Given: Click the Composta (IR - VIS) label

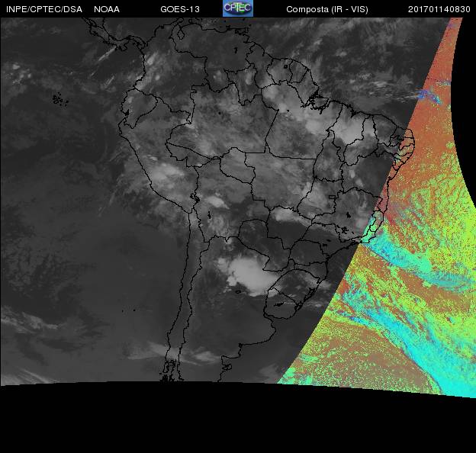Looking at the screenshot, I should (327, 9).
